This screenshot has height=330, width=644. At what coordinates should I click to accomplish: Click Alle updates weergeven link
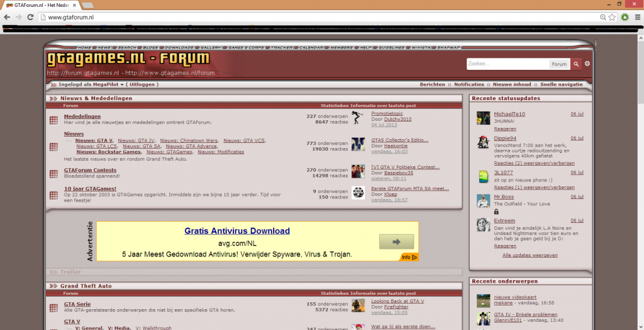pyautogui.click(x=530, y=255)
